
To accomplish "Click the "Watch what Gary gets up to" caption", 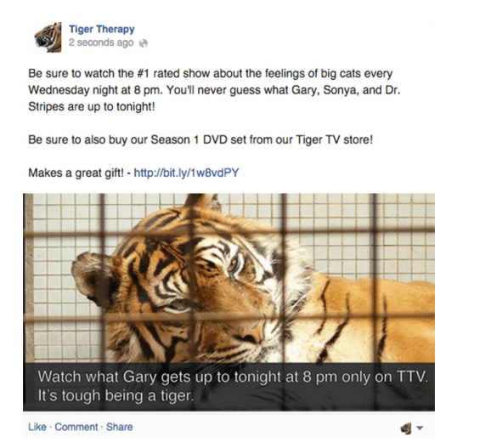I will 233,377.
